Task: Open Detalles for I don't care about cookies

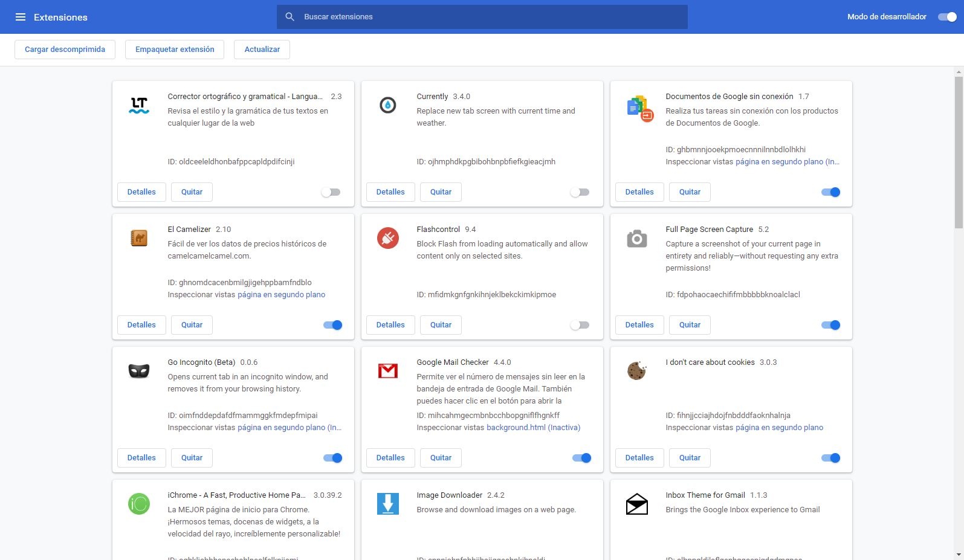Action: click(x=639, y=458)
